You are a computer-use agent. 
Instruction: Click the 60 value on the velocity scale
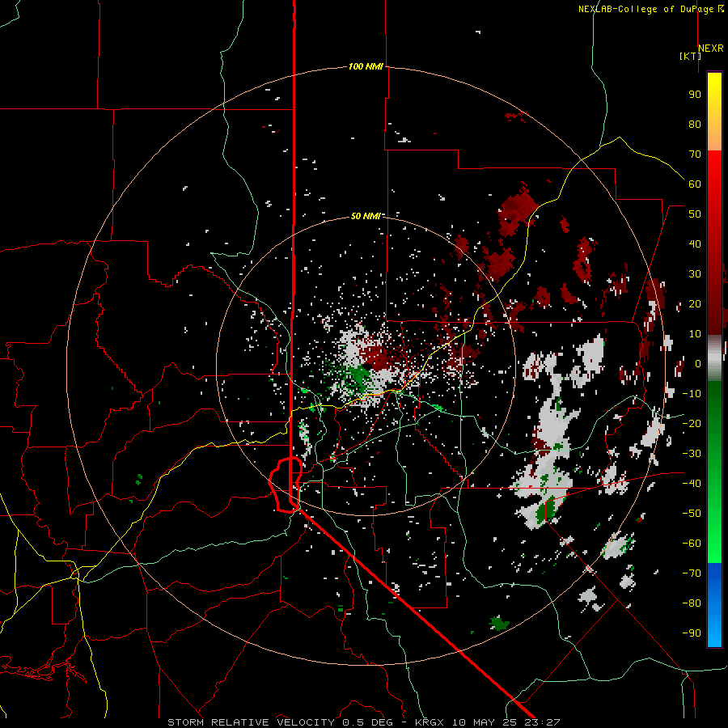[695, 184]
